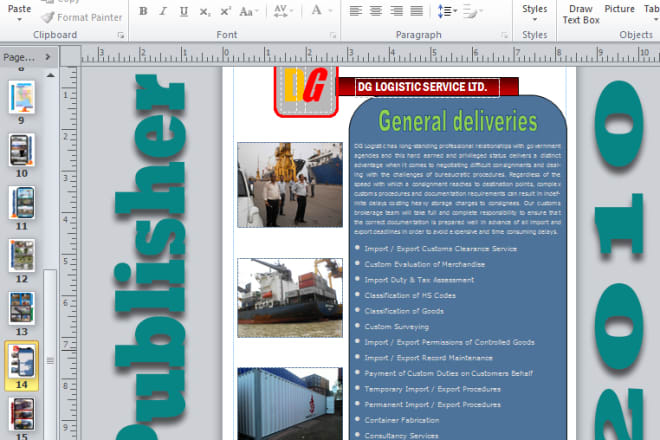The image size is (660, 440).
Task: Open Clipboard dialog launcher
Action: coord(121,35)
